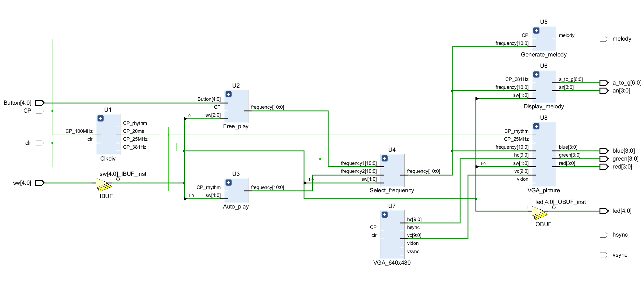Screen dimensions: 644x297
Task: Expand the U4 Select_frequency block plus icon
Action: (384, 158)
